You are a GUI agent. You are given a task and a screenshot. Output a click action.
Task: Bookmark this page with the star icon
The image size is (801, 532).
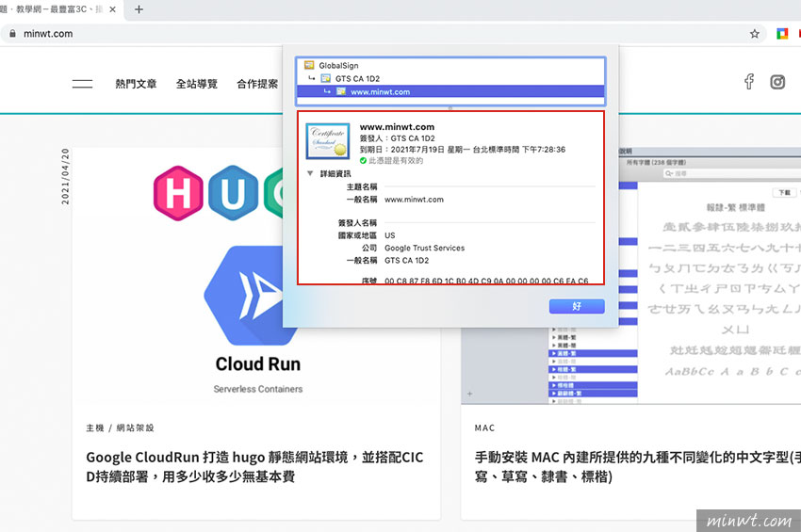(x=754, y=34)
